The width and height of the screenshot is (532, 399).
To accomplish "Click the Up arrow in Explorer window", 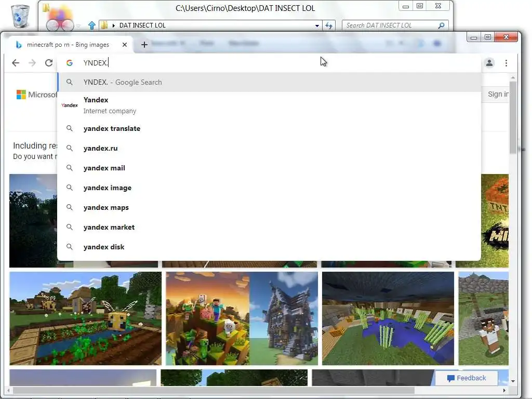I will pyautogui.click(x=91, y=25).
